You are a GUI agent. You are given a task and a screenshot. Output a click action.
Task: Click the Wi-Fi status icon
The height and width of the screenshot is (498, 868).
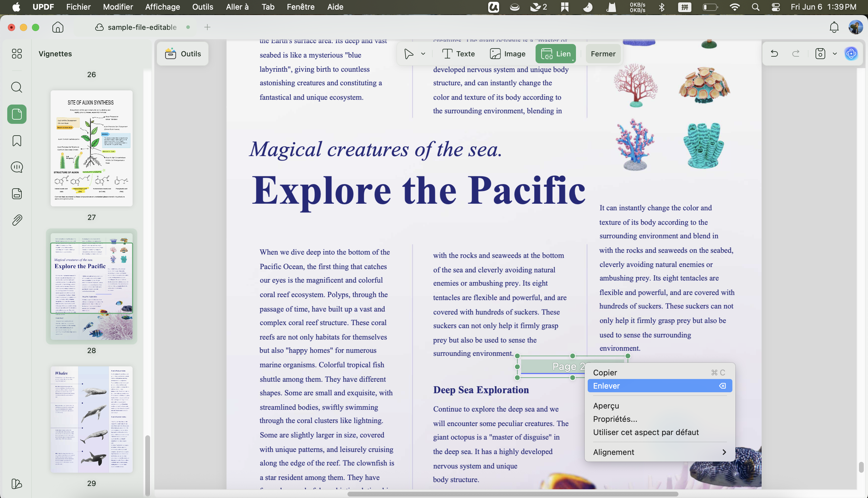734,7
